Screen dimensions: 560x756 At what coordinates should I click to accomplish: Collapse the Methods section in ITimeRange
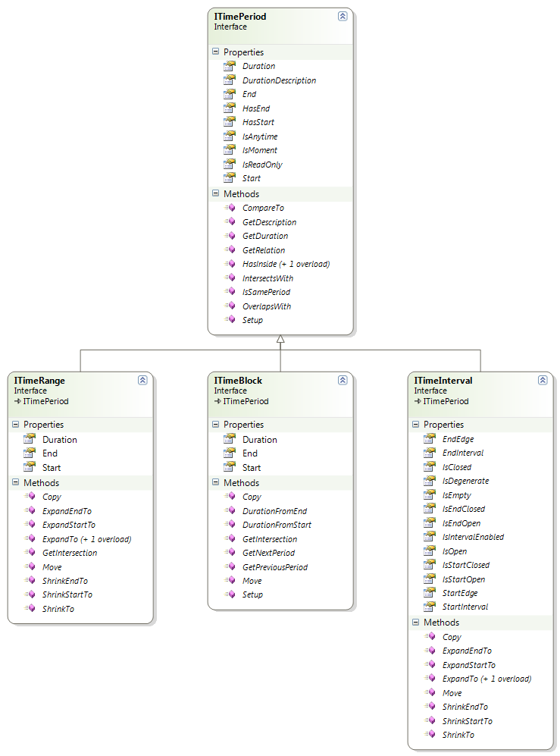click(15, 482)
